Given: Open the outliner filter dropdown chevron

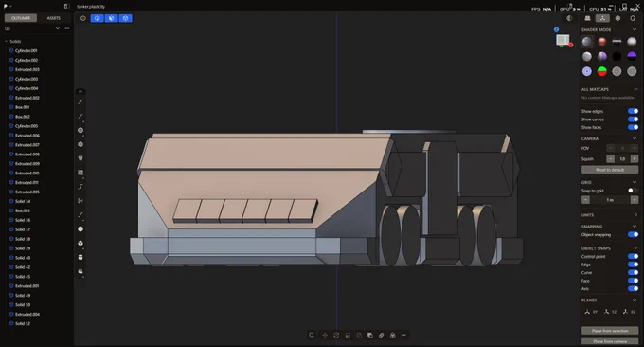Looking at the screenshot, I should click(58, 28).
